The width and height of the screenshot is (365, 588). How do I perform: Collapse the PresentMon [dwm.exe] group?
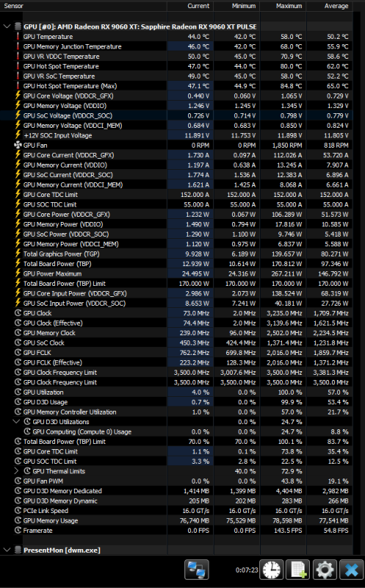click(x=7, y=550)
